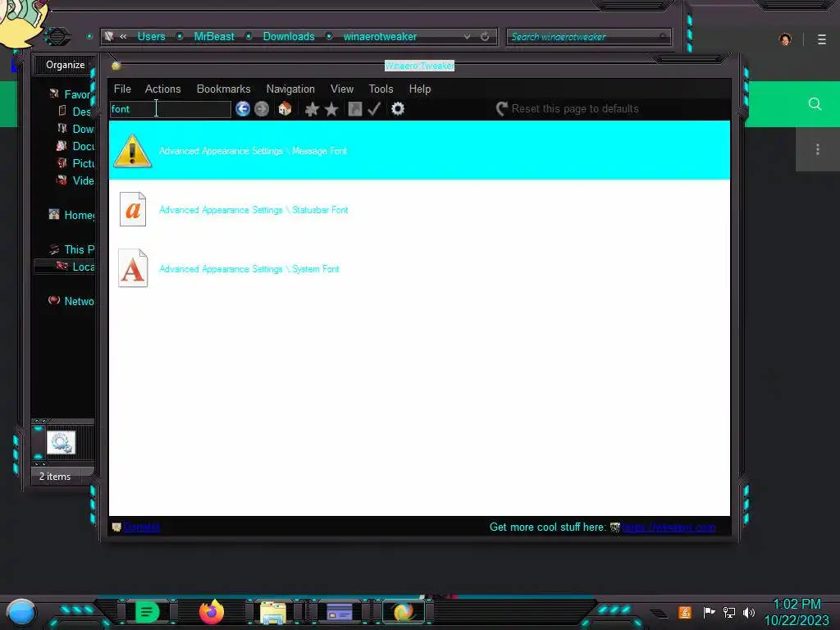Select Videos in the Explorer sidebar
Image resolution: width=840 pixels, height=630 pixels.
click(75, 180)
